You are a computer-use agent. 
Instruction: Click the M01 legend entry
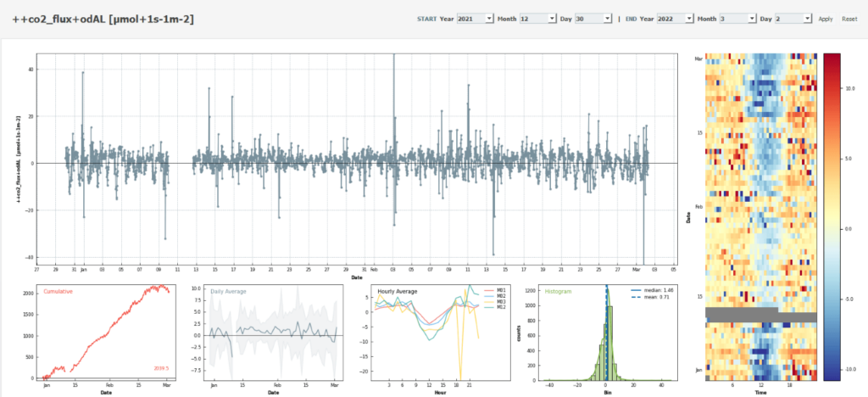[x=495, y=290]
